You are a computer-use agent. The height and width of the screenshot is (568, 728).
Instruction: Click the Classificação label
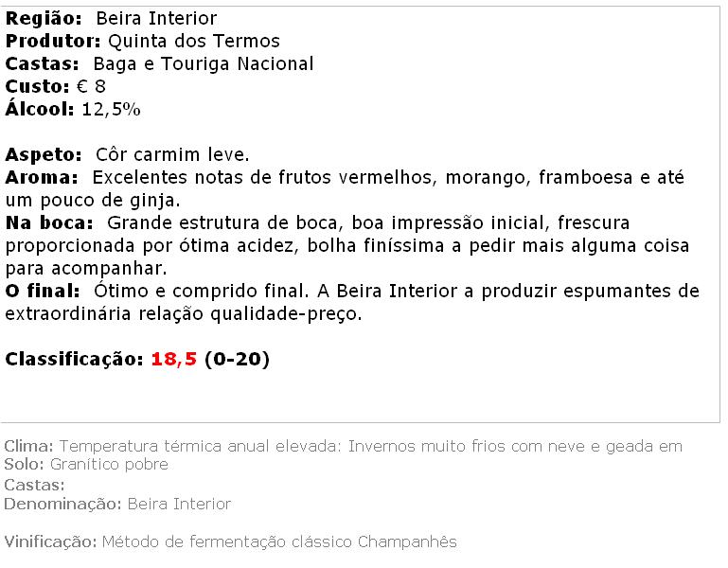tap(74, 360)
